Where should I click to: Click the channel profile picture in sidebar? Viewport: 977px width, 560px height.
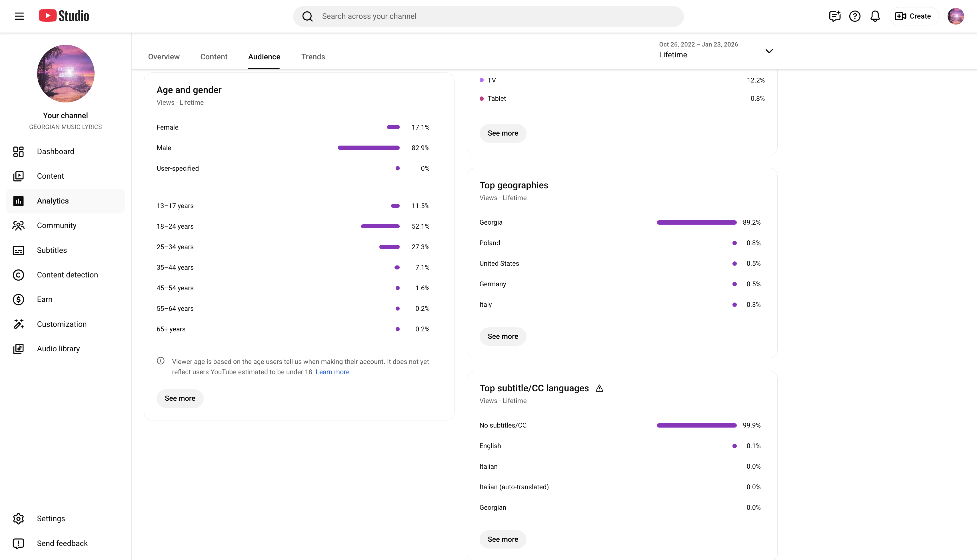[x=65, y=73]
